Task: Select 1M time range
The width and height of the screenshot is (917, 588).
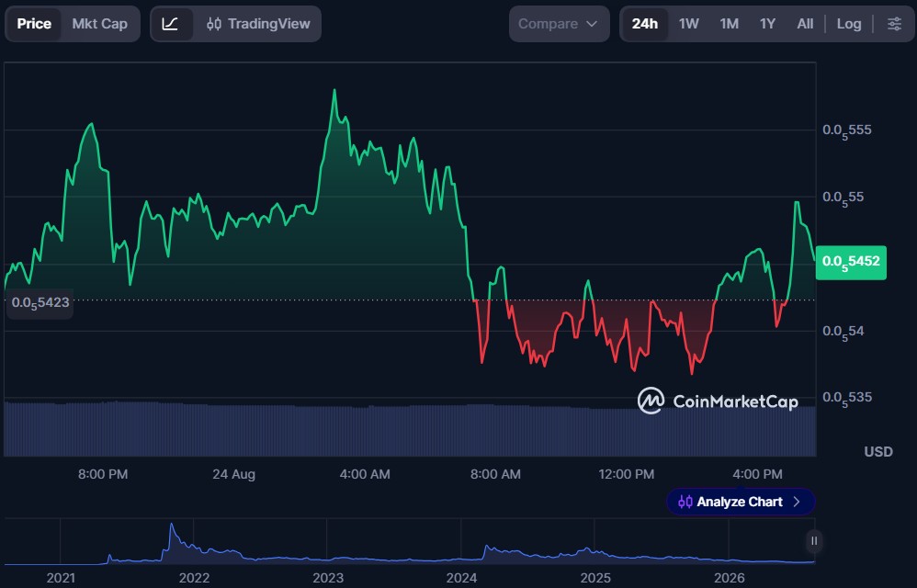Action: [x=729, y=24]
